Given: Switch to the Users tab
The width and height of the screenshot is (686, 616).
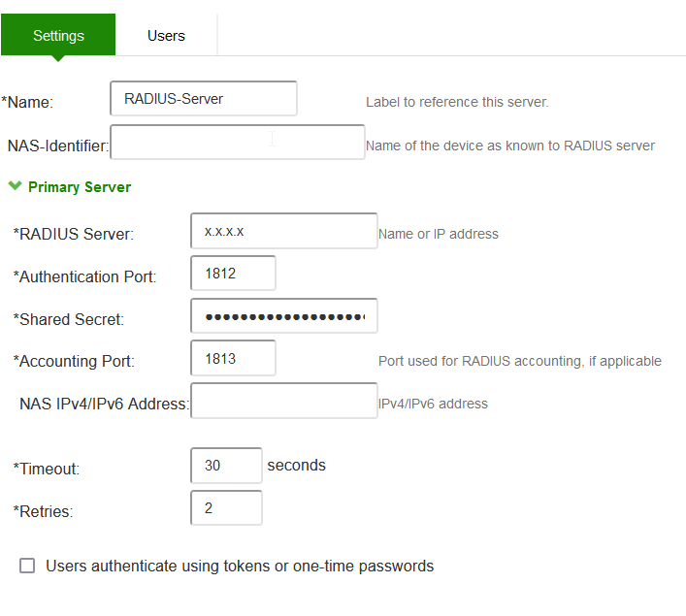Looking at the screenshot, I should (x=166, y=36).
